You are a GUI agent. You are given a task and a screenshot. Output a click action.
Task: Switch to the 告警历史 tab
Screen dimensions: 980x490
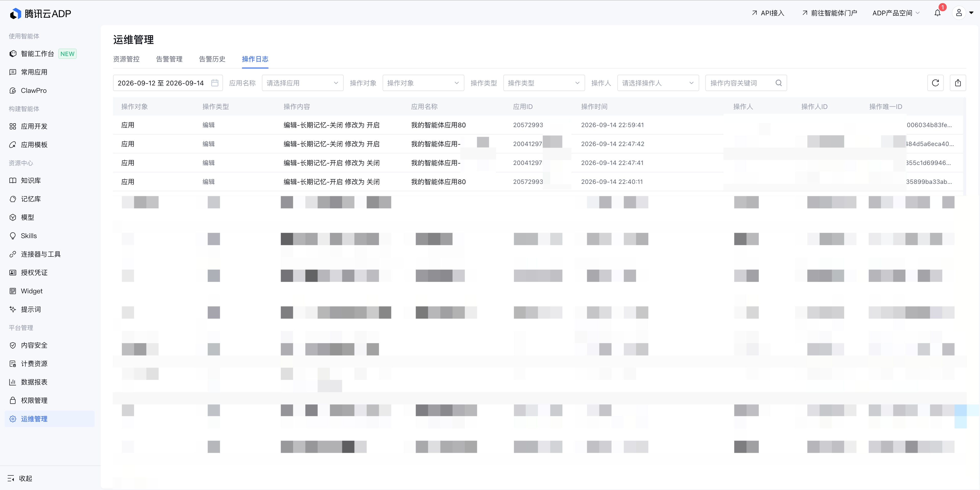pyautogui.click(x=212, y=59)
